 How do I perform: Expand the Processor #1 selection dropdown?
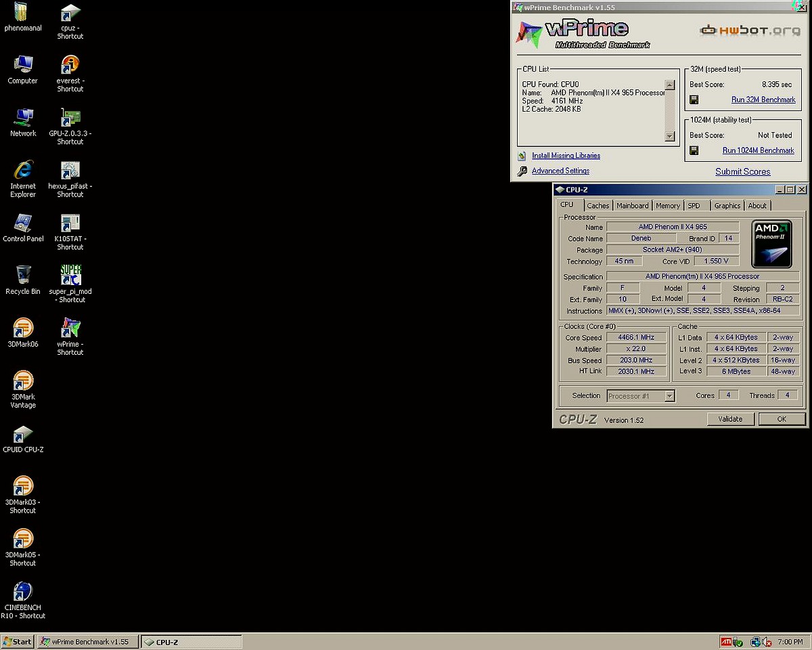click(x=669, y=396)
